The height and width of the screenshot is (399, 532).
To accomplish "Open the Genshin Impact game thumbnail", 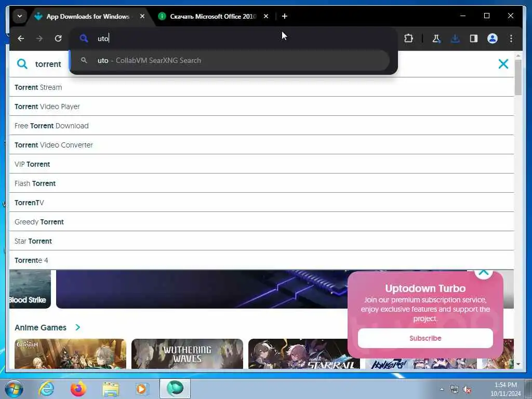I will pyautogui.click(x=70, y=354).
